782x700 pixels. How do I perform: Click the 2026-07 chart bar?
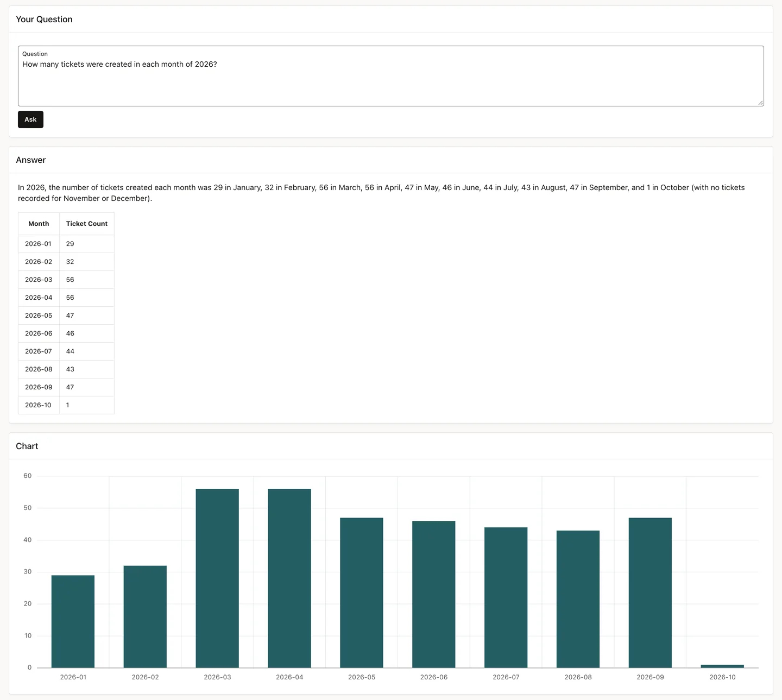point(506,597)
